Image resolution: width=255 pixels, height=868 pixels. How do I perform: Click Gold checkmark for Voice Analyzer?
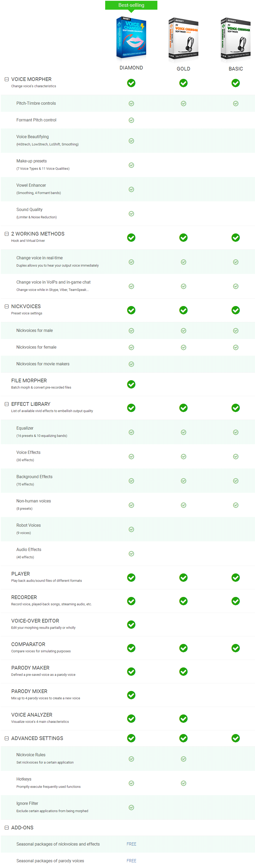(183, 718)
